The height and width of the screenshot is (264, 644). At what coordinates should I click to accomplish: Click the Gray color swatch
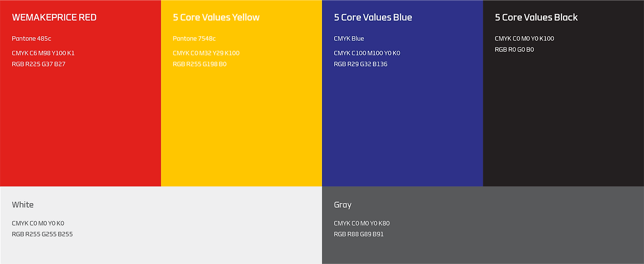click(x=483, y=225)
